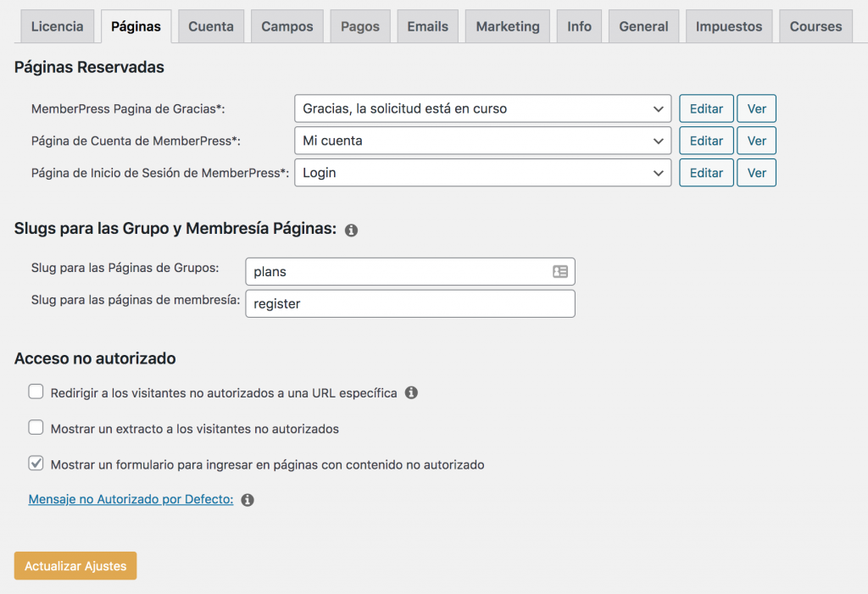Click the membership pages slug field

click(x=409, y=303)
